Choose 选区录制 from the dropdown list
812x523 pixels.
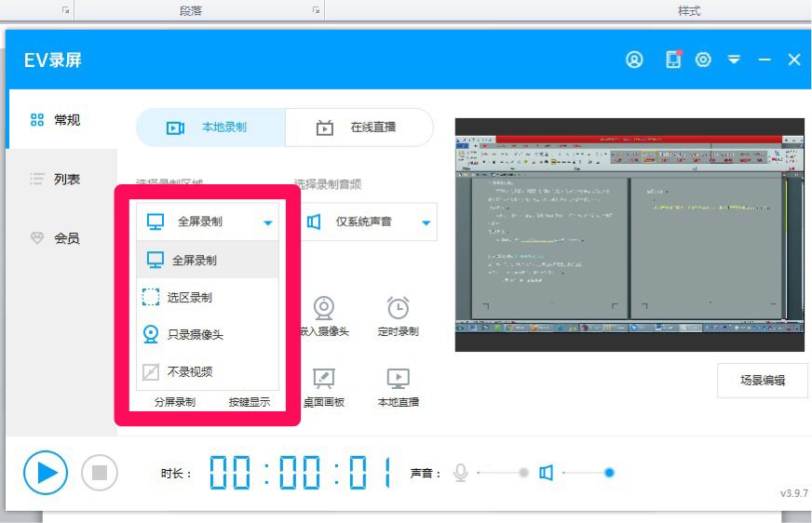tap(207, 298)
